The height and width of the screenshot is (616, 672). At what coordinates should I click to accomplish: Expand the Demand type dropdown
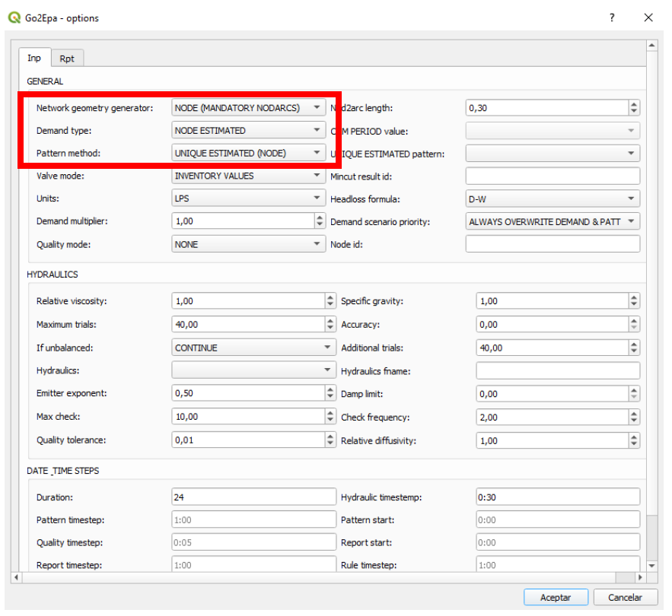point(249,131)
